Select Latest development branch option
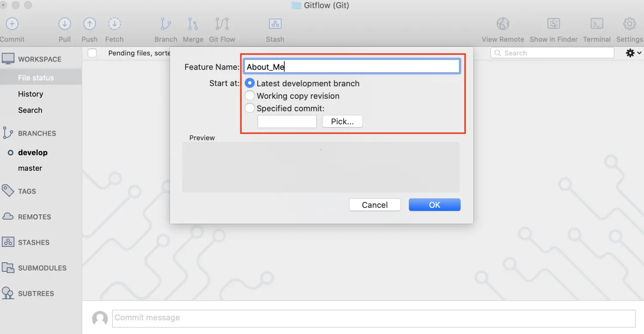This screenshot has height=334, width=644. 249,83
